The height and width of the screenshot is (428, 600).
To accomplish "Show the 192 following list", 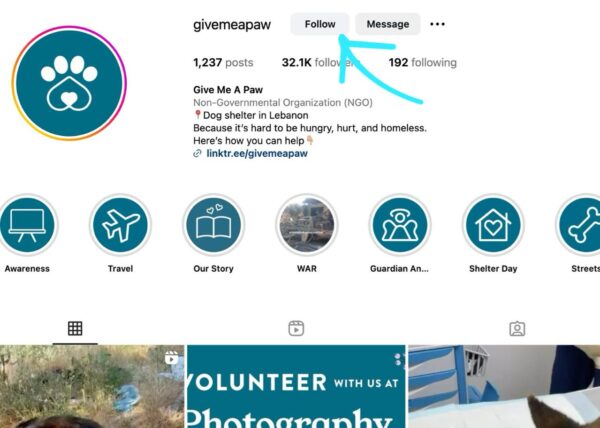I will pos(422,63).
